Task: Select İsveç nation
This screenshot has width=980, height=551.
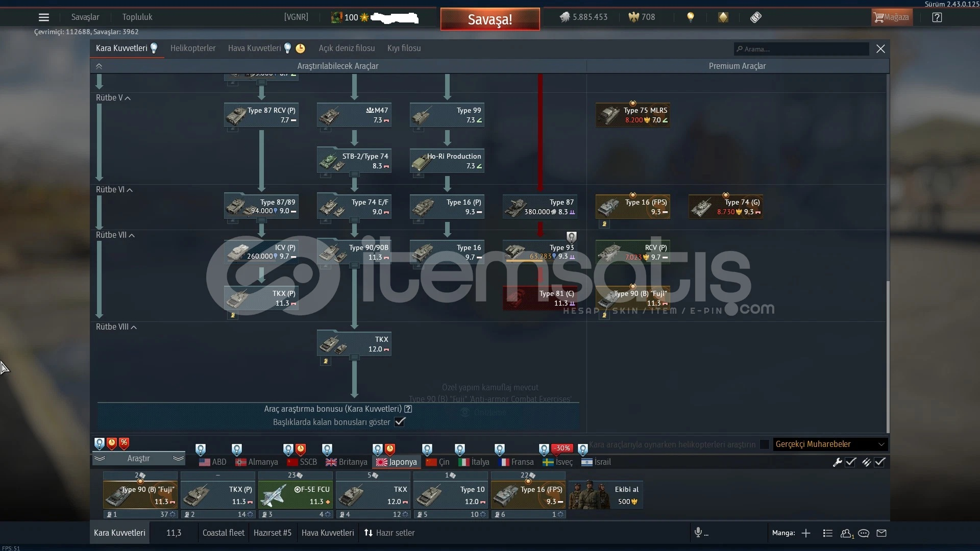Action: (557, 462)
